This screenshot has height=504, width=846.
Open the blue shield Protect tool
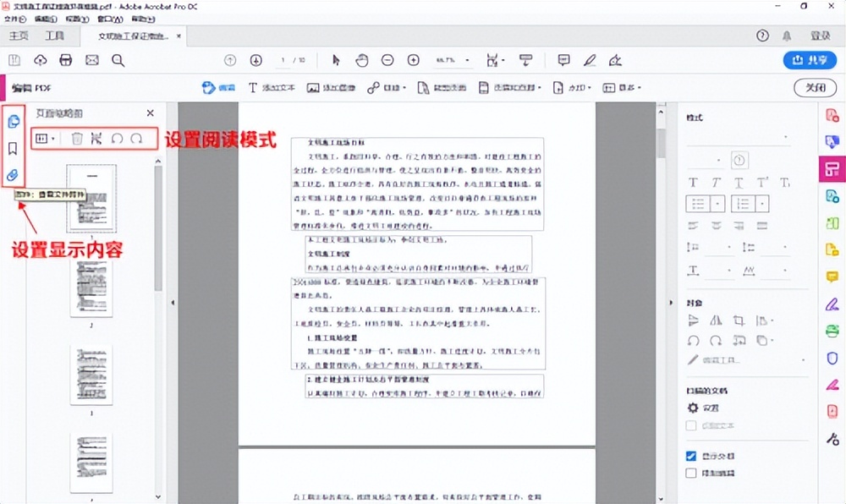pyautogui.click(x=832, y=358)
